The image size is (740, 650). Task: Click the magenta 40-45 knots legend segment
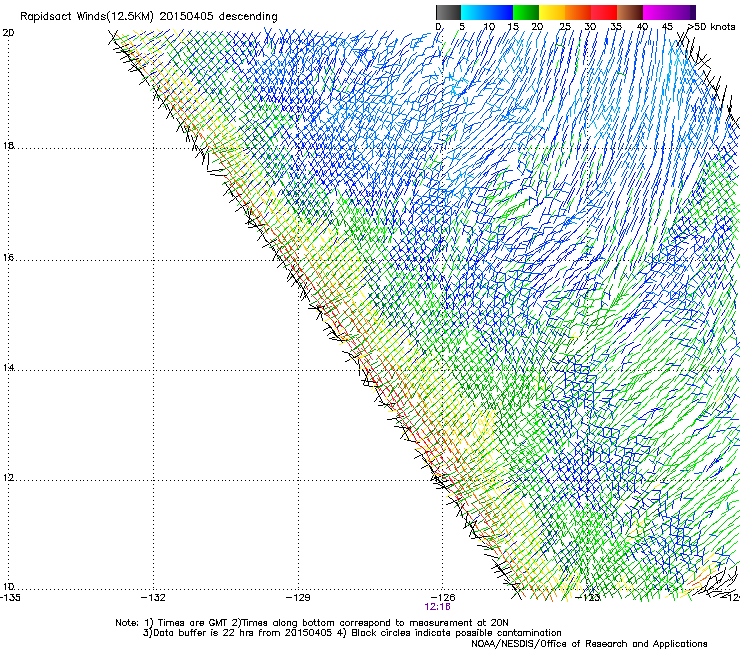[x=656, y=12]
